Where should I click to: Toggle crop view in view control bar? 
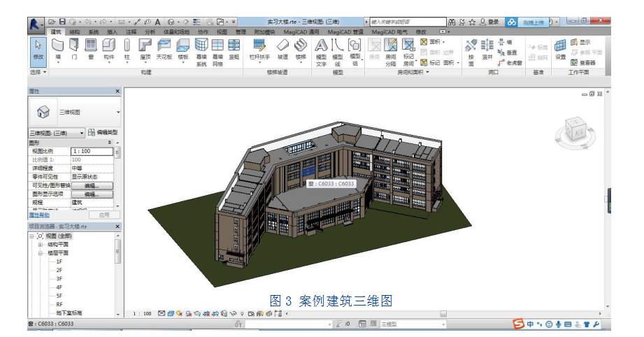click(x=206, y=314)
